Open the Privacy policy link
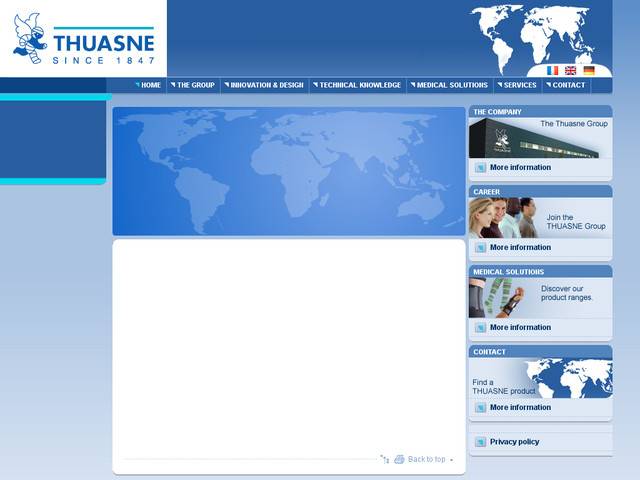Screen dimensions: 640x480 514,442
